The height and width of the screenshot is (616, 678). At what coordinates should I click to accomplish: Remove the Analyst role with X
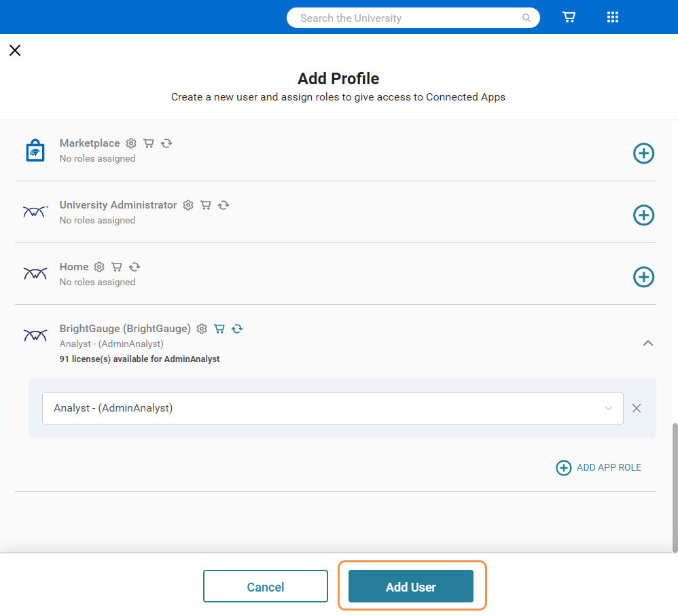point(637,408)
